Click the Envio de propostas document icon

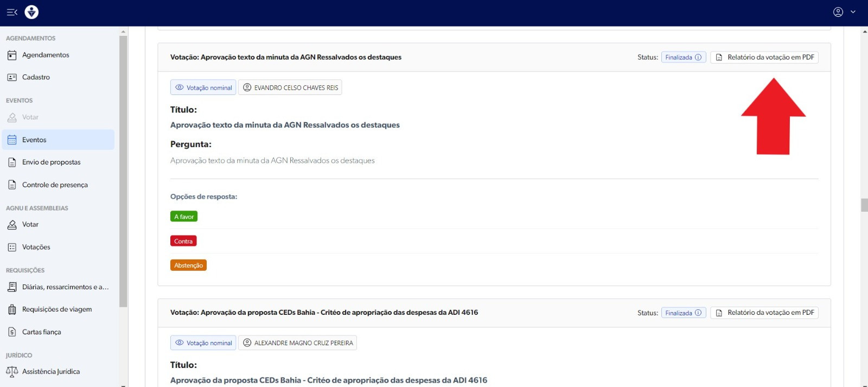pos(12,162)
